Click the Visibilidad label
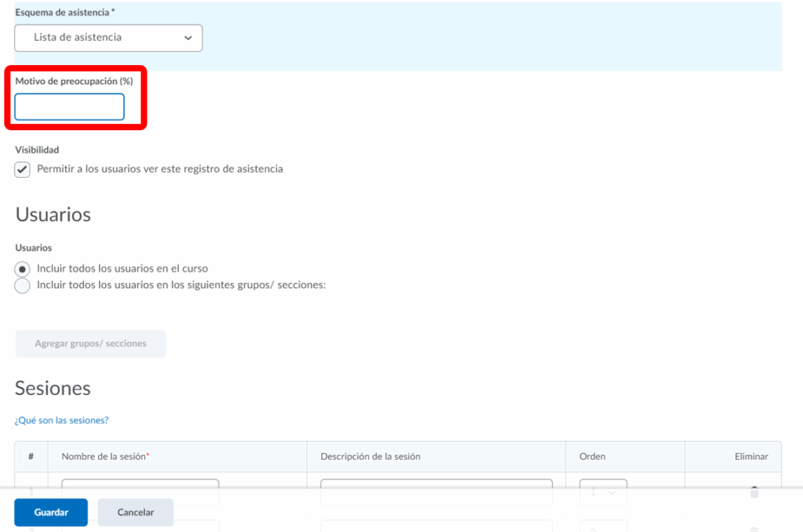Image resolution: width=803 pixels, height=532 pixels. (x=37, y=150)
